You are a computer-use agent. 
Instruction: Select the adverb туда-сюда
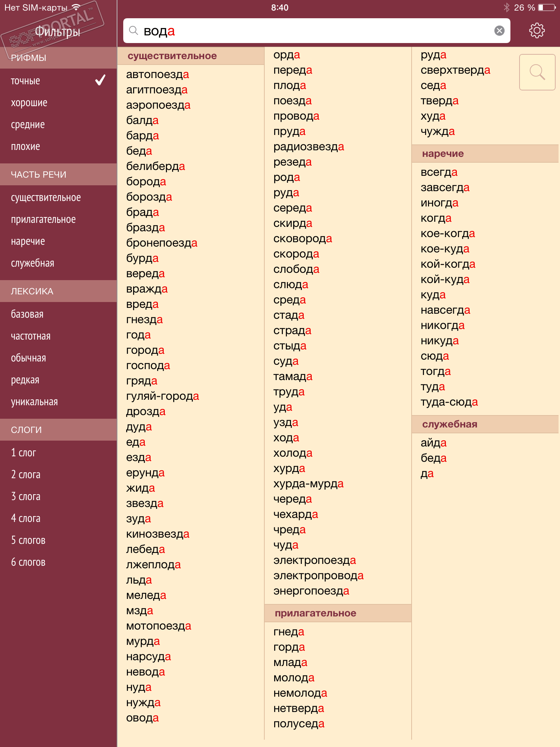click(x=449, y=402)
